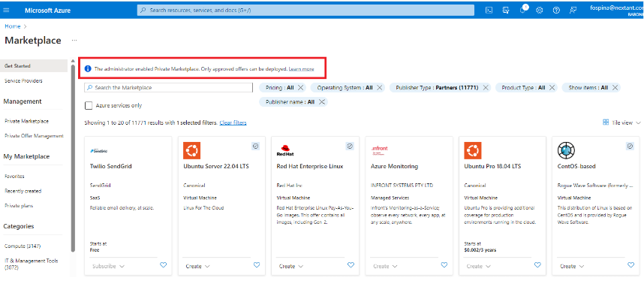
Task: Open the help question mark icon
Action: click(x=556, y=11)
